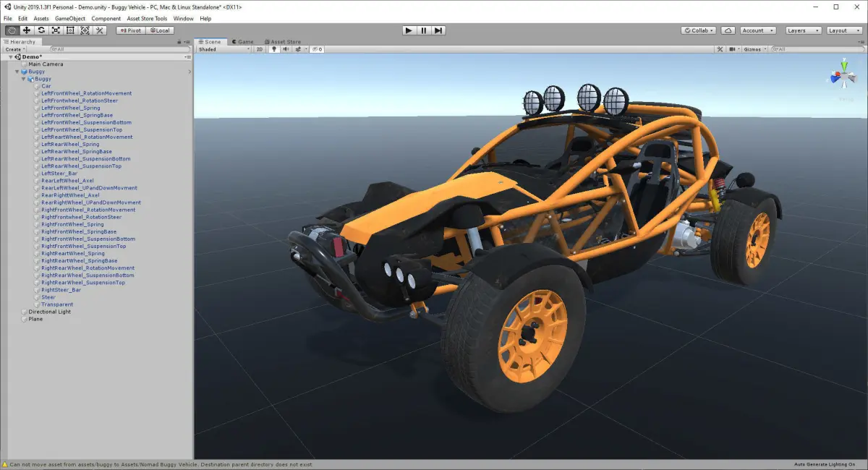Open the Asset Store Tools menu
The height and width of the screenshot is (470, 868).
pyautogui.click(x=147, y=18)
